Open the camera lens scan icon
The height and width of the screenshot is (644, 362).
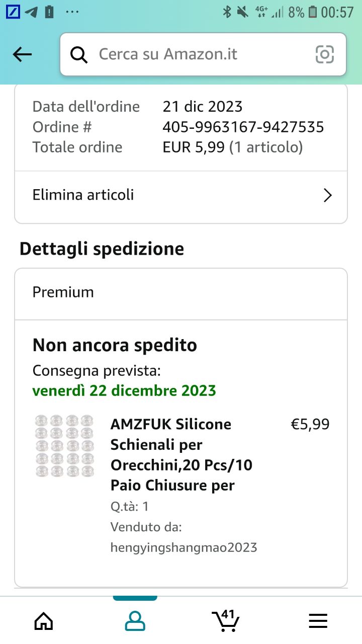324,54
